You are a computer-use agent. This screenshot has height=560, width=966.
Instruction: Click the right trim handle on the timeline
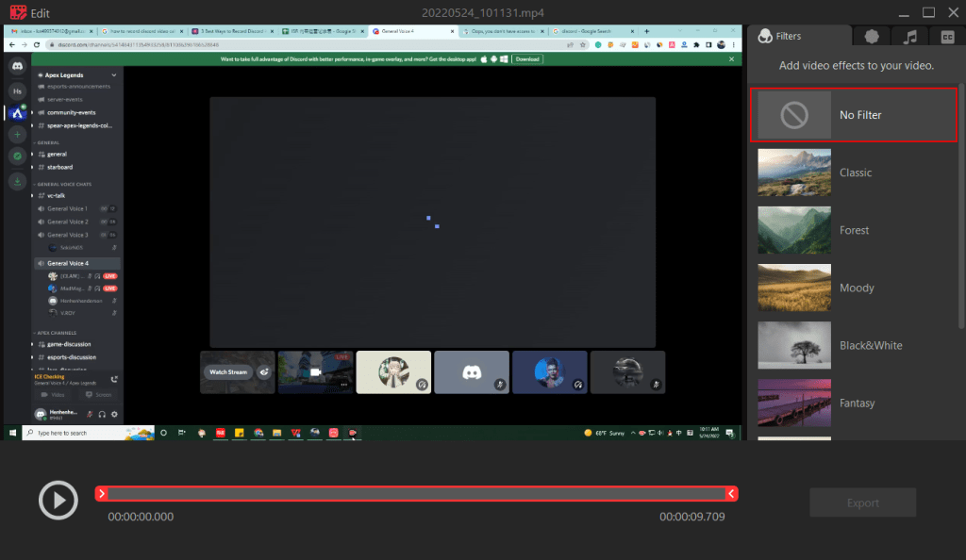click(x=732, y=493)
